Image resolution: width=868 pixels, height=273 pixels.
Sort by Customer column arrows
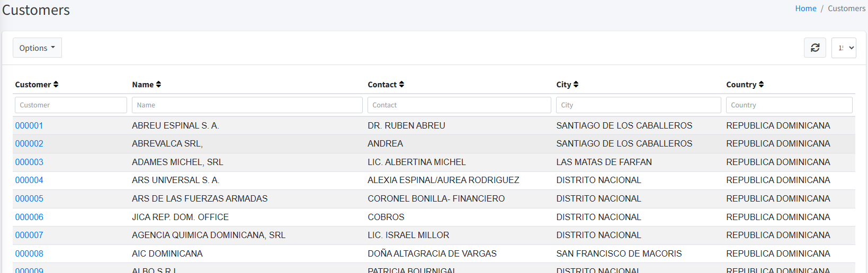coord(56,85)
